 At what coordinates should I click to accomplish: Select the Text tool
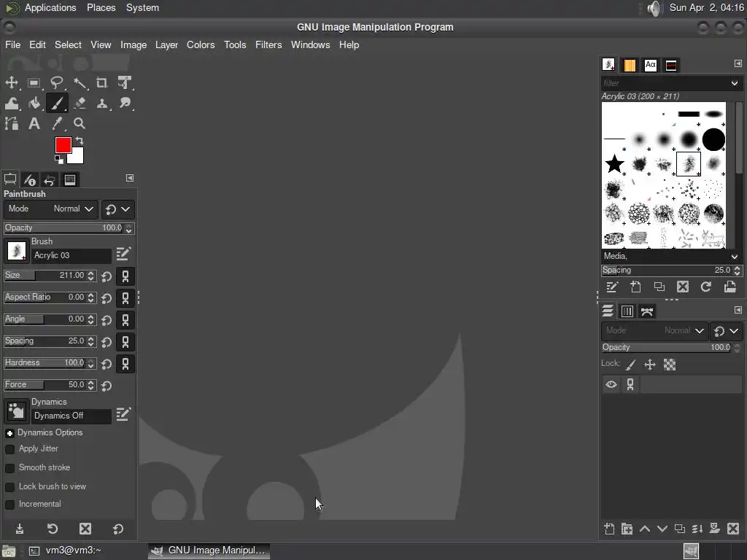[x=34, y=124]
